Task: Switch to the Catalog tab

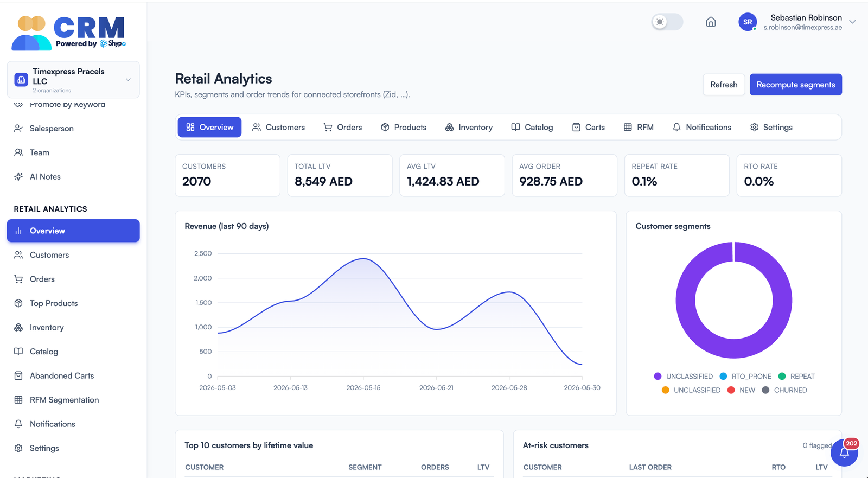Action: pyautogui.click(x=532, y=127)
